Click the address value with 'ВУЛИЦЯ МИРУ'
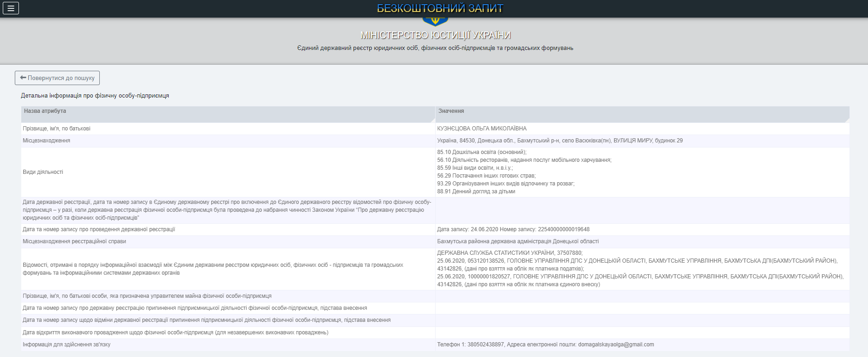The image size is (868, 357). [x=559, y=141]
